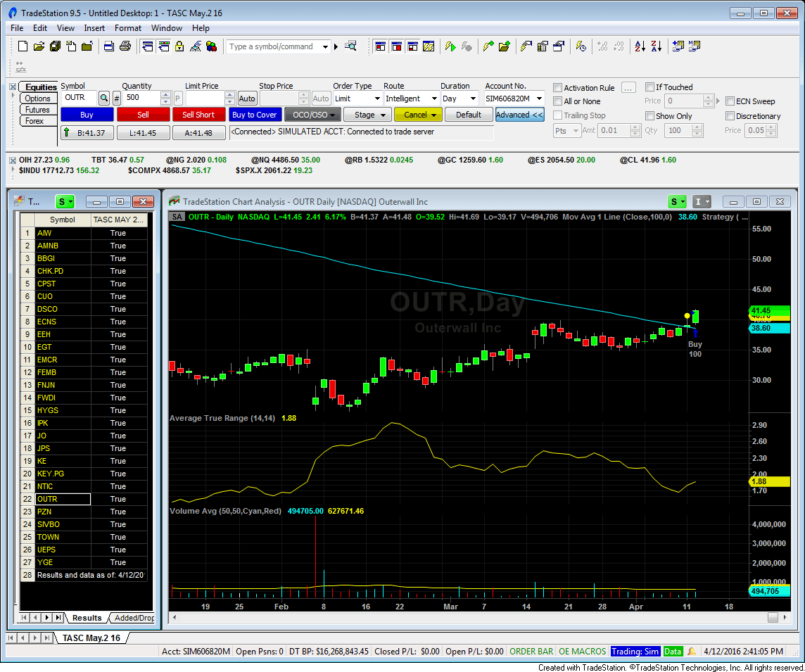
Task: Click the schedule scan lightning-clock icon
Action: [x=581, y=46]
